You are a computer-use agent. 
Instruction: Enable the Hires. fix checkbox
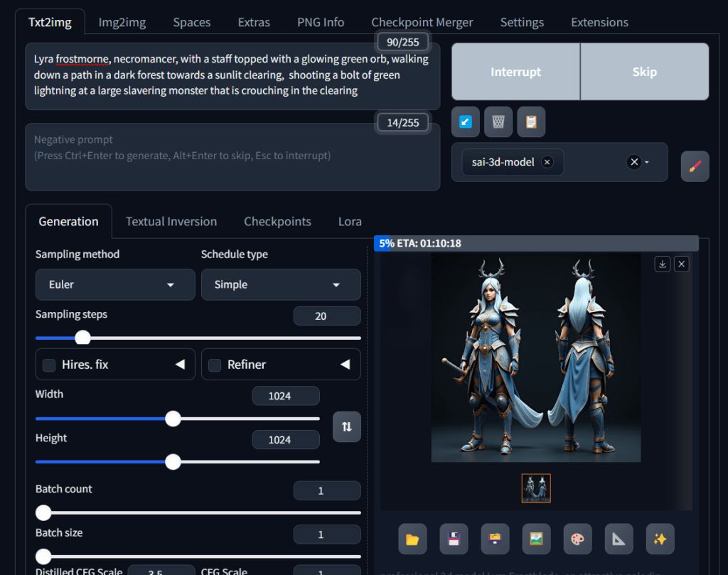click(x=49, y=365)
